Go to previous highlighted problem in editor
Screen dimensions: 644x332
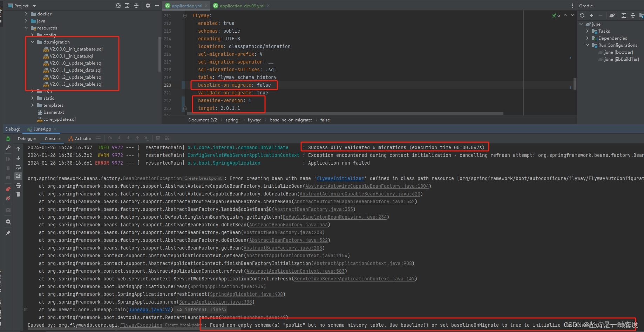coord(565,15)
